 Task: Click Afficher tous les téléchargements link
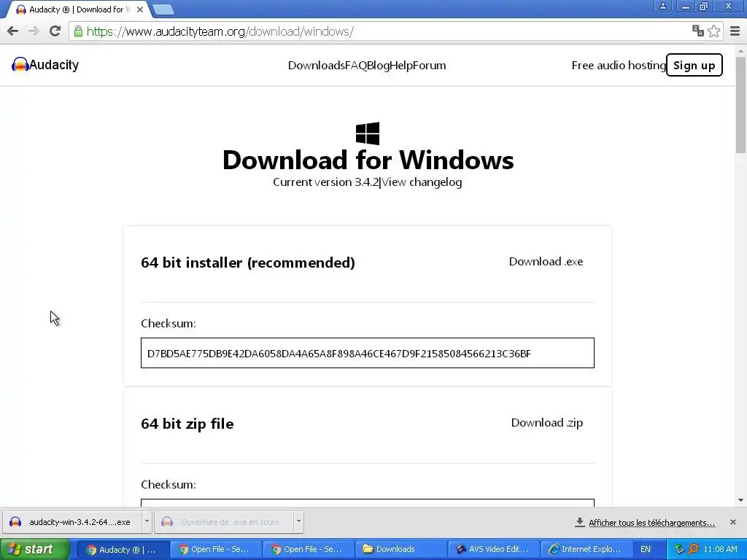click(651, 523)
